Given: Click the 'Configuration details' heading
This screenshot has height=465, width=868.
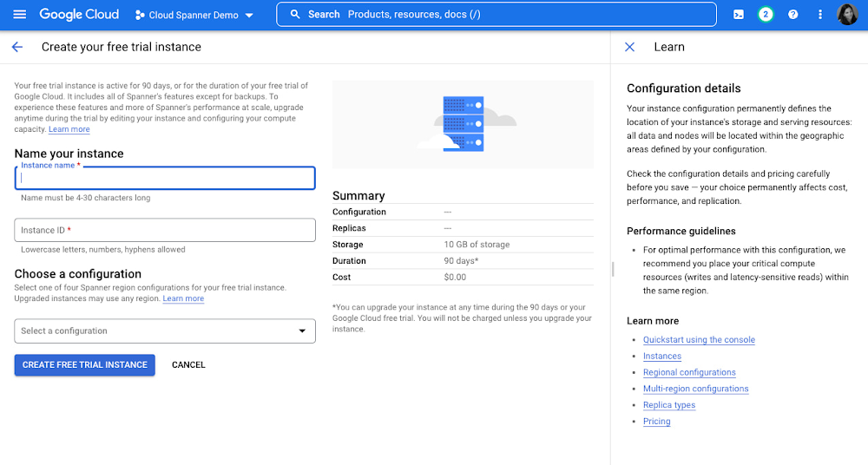Looking at the screenshot, I should (684, 88).
